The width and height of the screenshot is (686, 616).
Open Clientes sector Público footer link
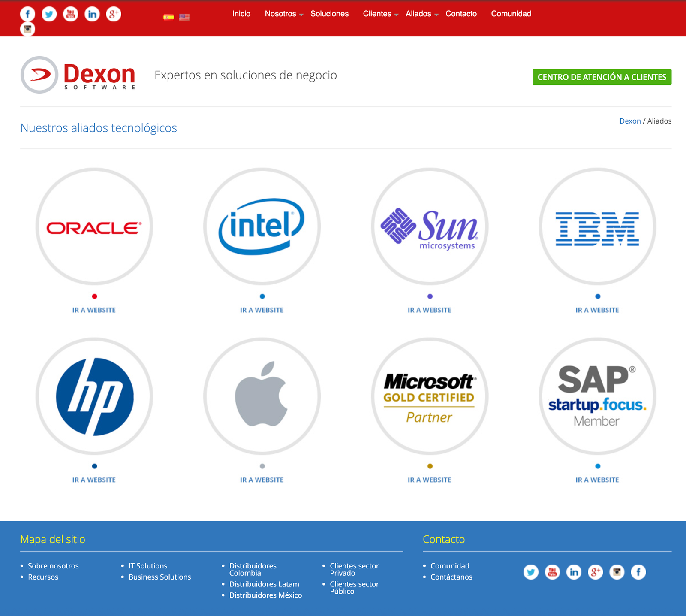point(354,587)
